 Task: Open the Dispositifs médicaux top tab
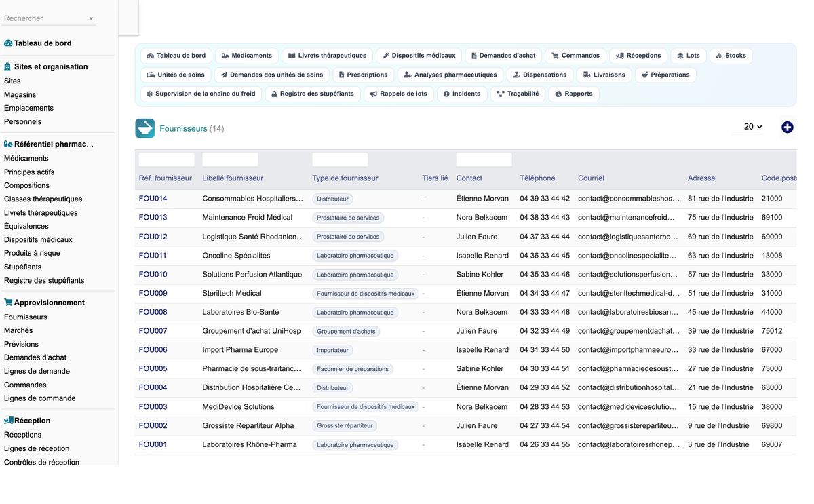(x=419, y=56)
